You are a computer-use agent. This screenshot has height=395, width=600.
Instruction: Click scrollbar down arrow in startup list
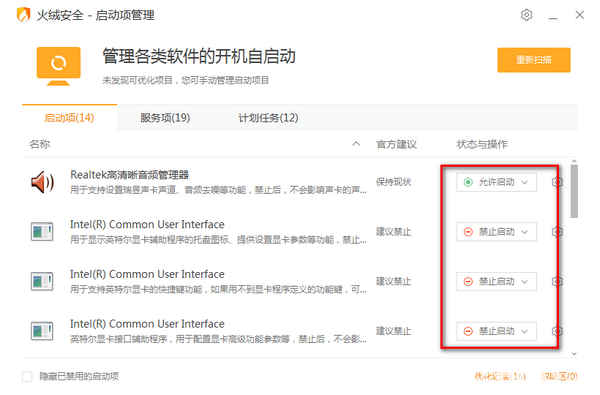[x=574, y=354]
